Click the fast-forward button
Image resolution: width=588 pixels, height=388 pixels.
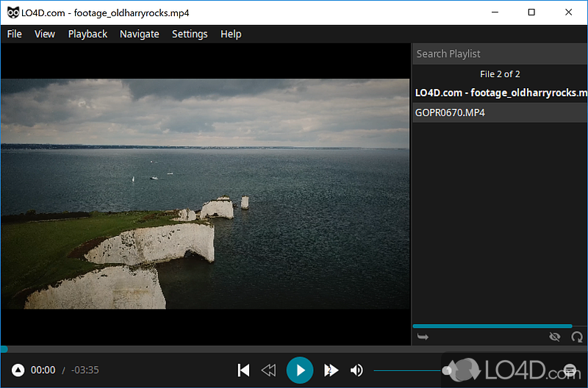click(x=331, y=370)
